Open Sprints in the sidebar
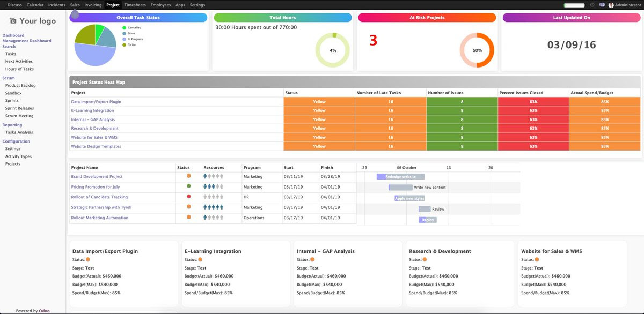Screen dimensions: 644x314 click(12, 100)
